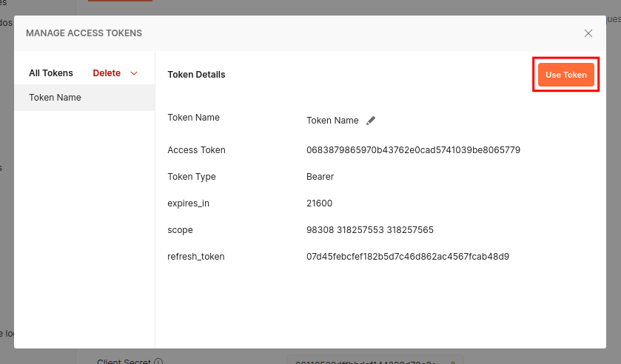Click the info icon beside Client Secret

coord(159,362)
